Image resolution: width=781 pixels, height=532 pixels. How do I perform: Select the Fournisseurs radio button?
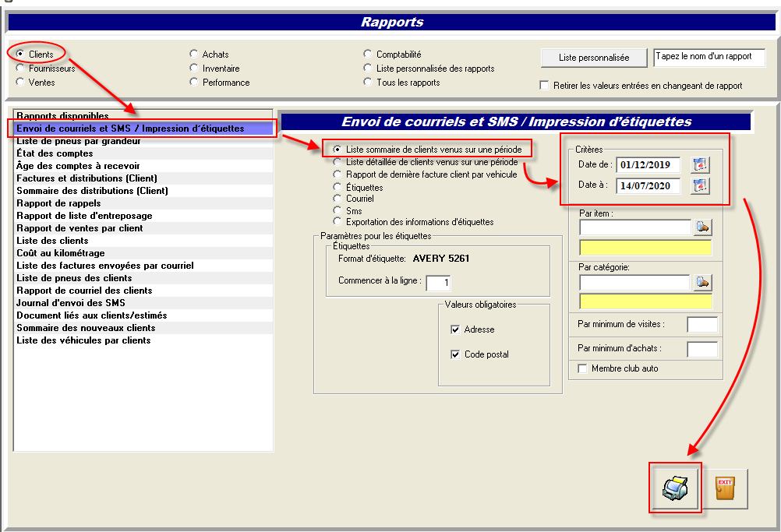pyautogui.click(x=20, y=68)
